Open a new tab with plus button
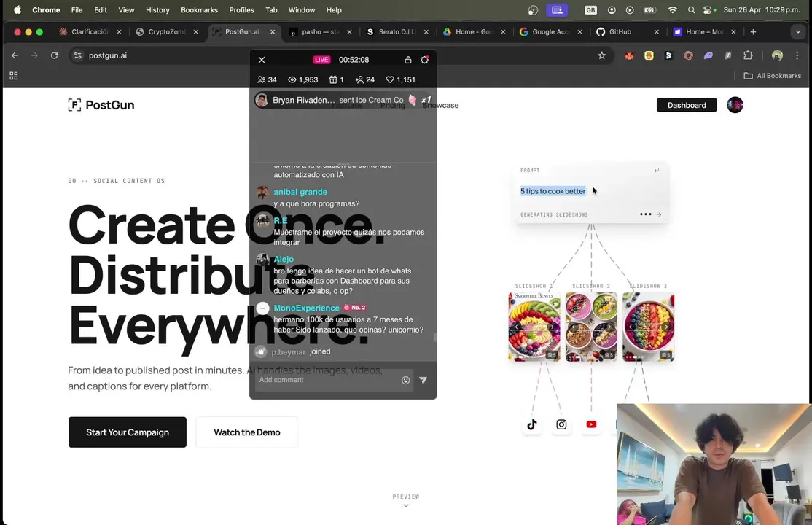The width and height of the screenshot is (812, 525). pos(753,31)
